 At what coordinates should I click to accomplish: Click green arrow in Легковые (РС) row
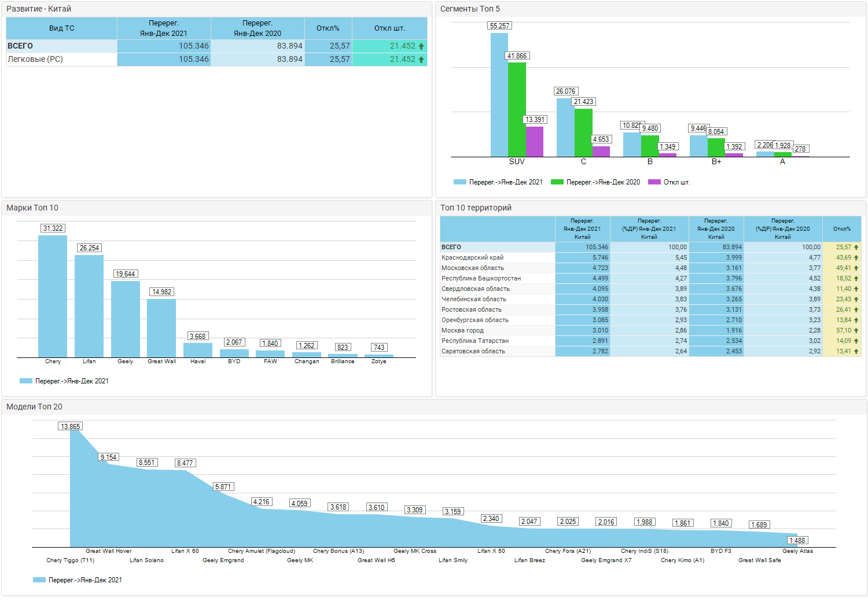coord(421,60)
